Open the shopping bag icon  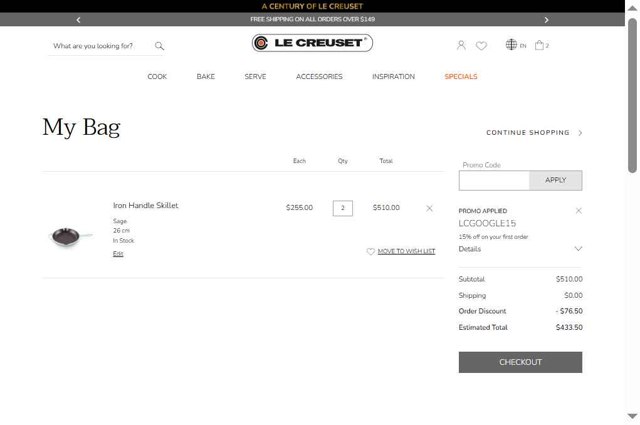point(541,45)
